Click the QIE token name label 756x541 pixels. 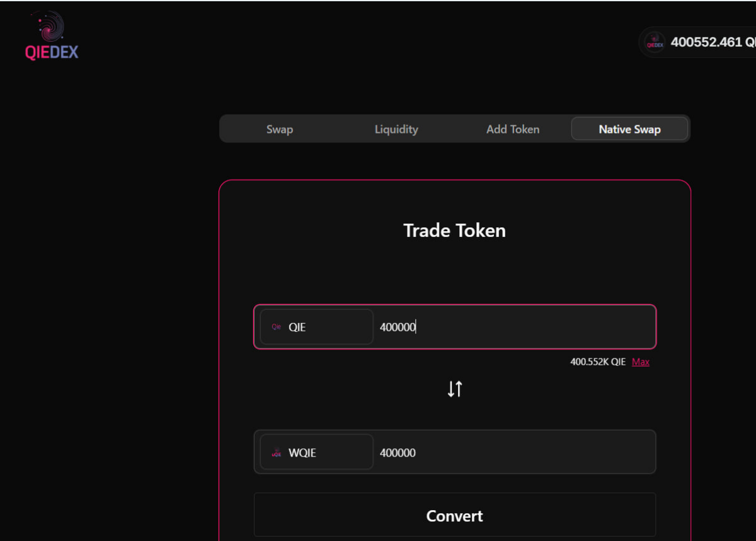[x=297, y=327]
